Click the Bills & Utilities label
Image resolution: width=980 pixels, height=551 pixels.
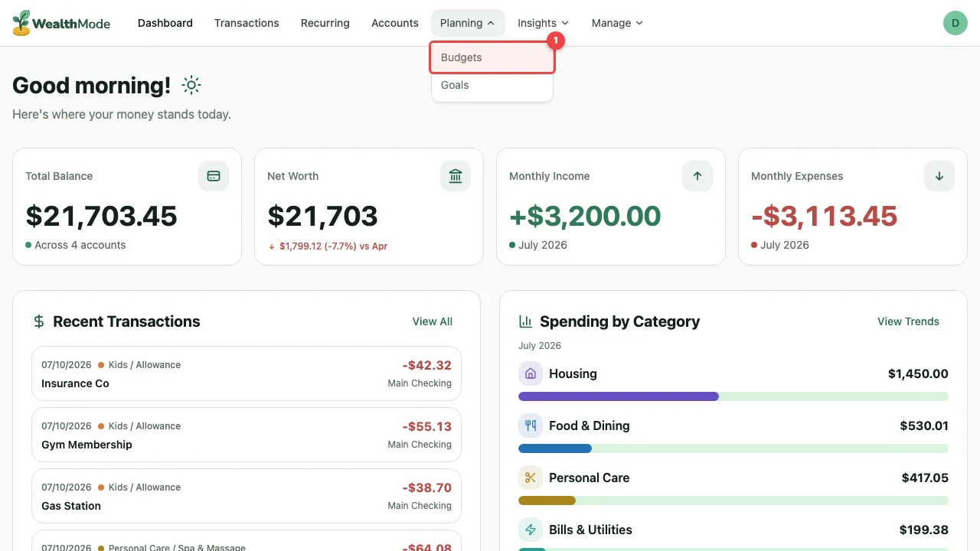590,530
